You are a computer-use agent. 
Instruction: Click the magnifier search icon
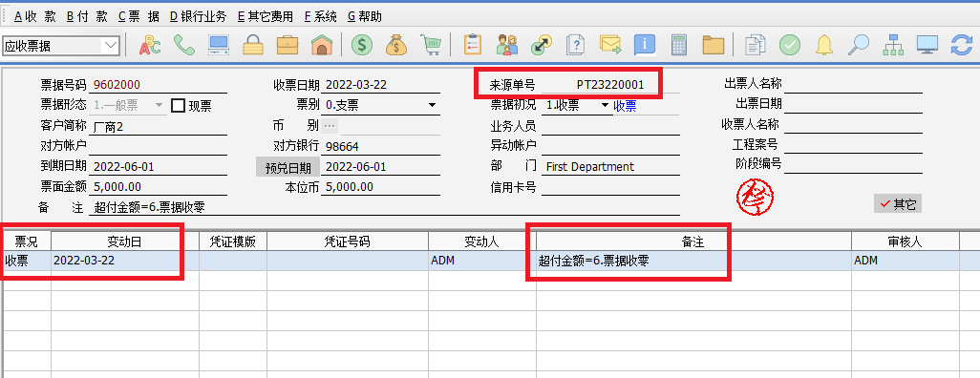(859, 45)
